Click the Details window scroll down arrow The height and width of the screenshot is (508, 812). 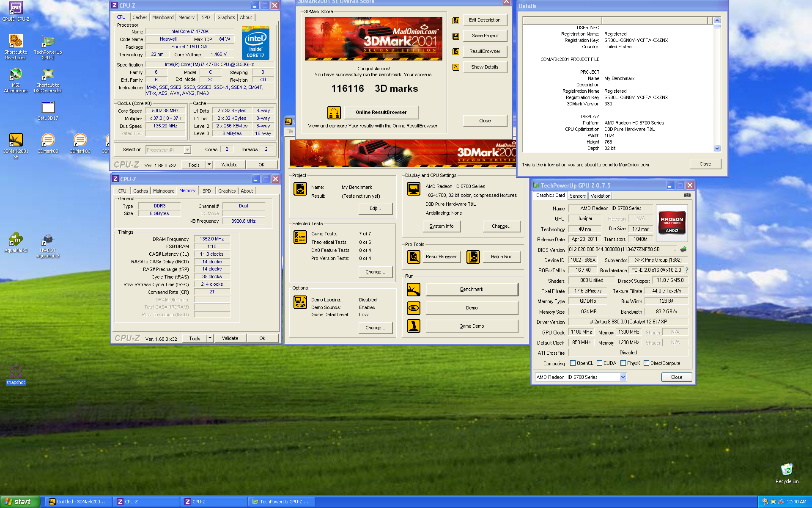[x=717, y=149]
